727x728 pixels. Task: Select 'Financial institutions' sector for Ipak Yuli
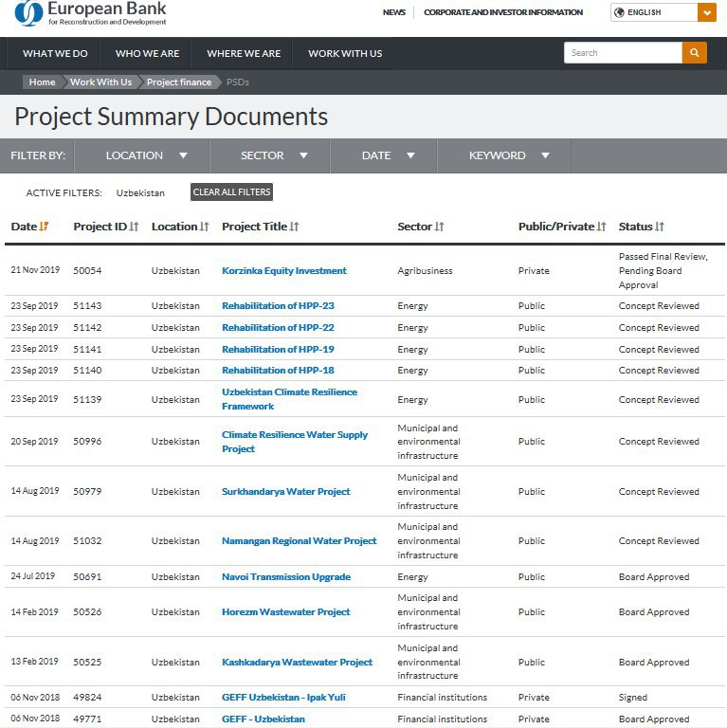[x=443, y=698]
